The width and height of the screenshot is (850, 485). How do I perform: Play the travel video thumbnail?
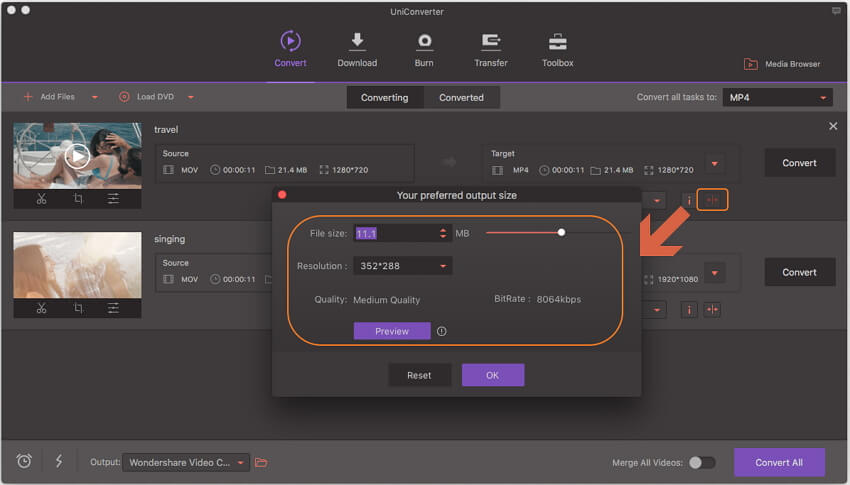78,157
